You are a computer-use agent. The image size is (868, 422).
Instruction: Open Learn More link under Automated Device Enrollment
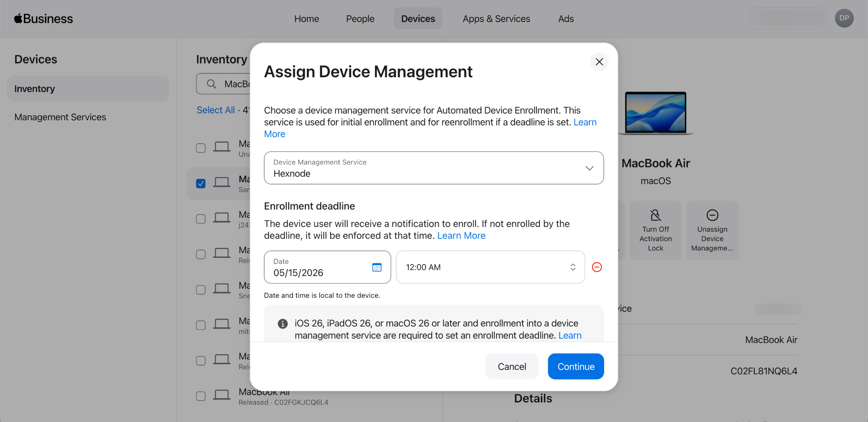point(585,122)
